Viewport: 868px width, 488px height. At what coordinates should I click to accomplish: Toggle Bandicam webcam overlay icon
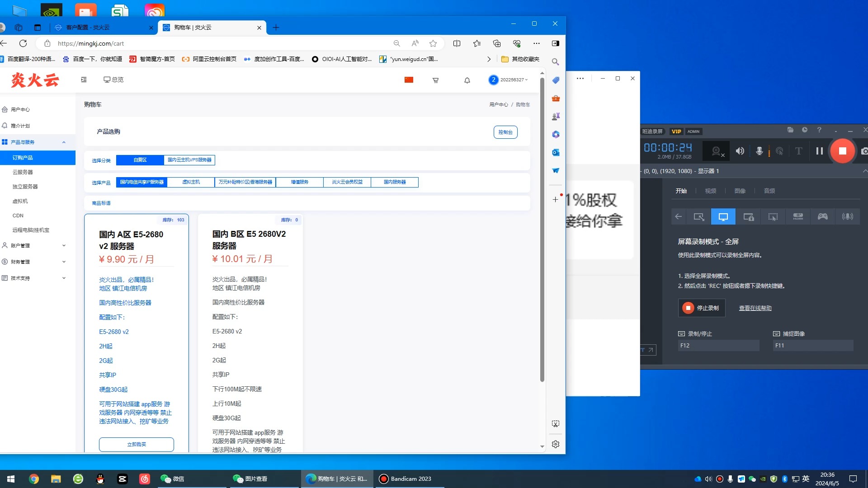pos(716,151)
